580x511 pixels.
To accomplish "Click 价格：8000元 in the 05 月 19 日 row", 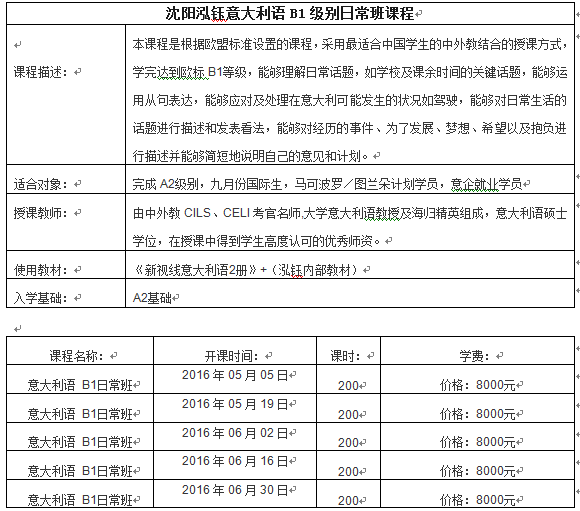I will tap(477, 414).
